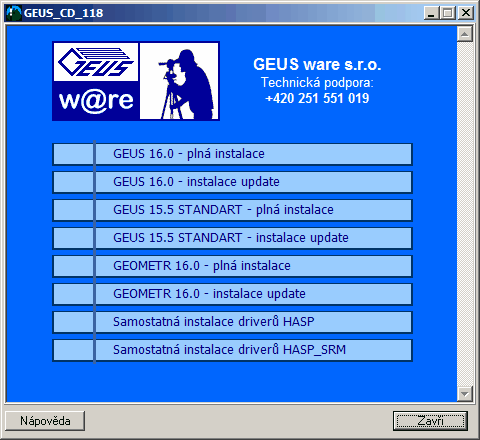The height and width of the screenshot is (440, 480).
Task: Open GEOMETR 16.0 instalace update
Action: coord(232,294)
